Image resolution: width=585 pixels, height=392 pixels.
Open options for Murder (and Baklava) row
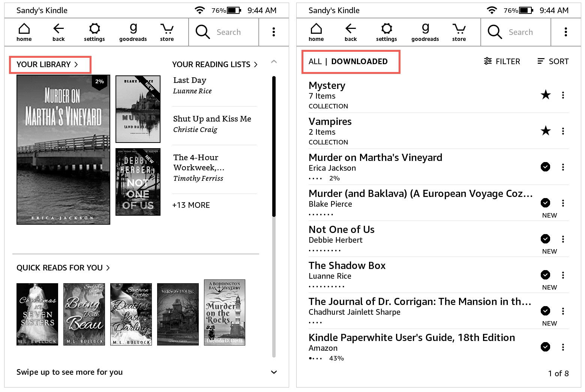coord(563,203)
